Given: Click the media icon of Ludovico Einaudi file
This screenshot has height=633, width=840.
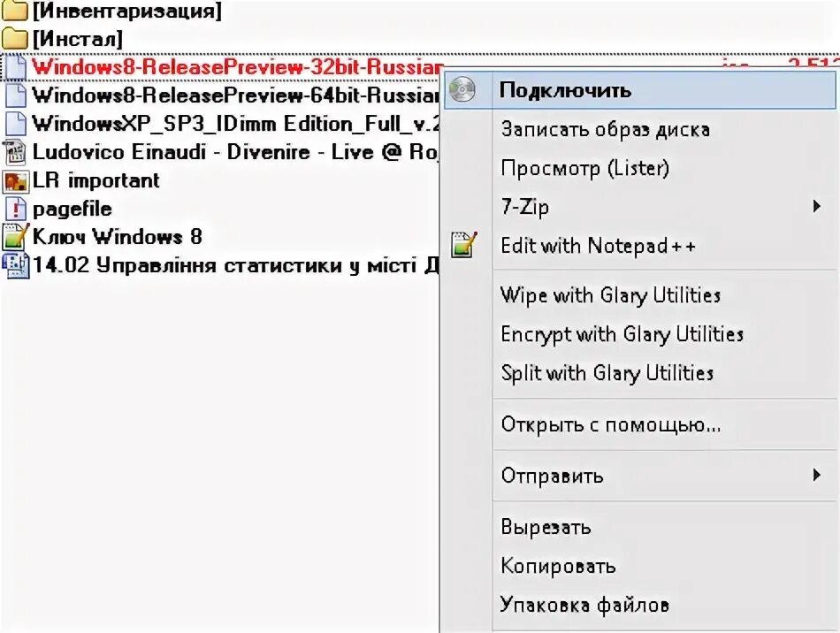Looking at the screenshot, I should click(15, 152).
